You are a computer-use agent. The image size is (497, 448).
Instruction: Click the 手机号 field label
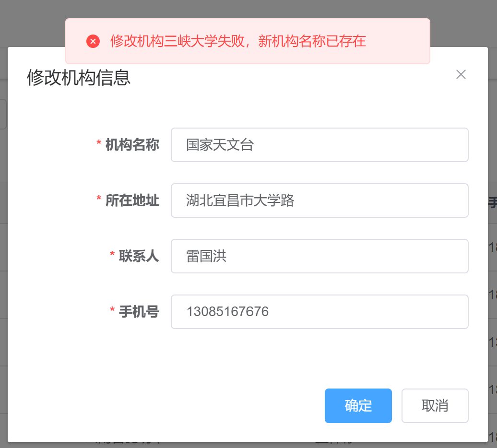coord(139,312)
